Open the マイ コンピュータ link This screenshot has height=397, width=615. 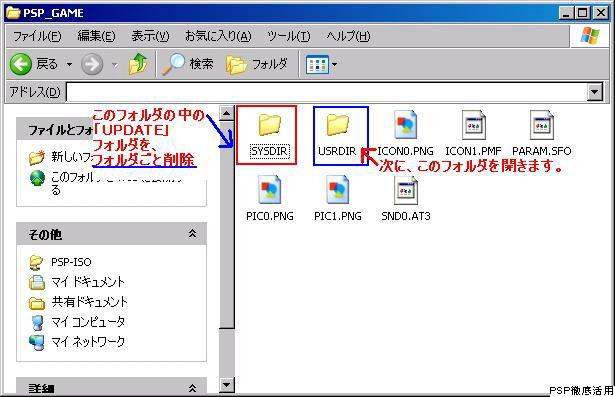tap(88, 322)
